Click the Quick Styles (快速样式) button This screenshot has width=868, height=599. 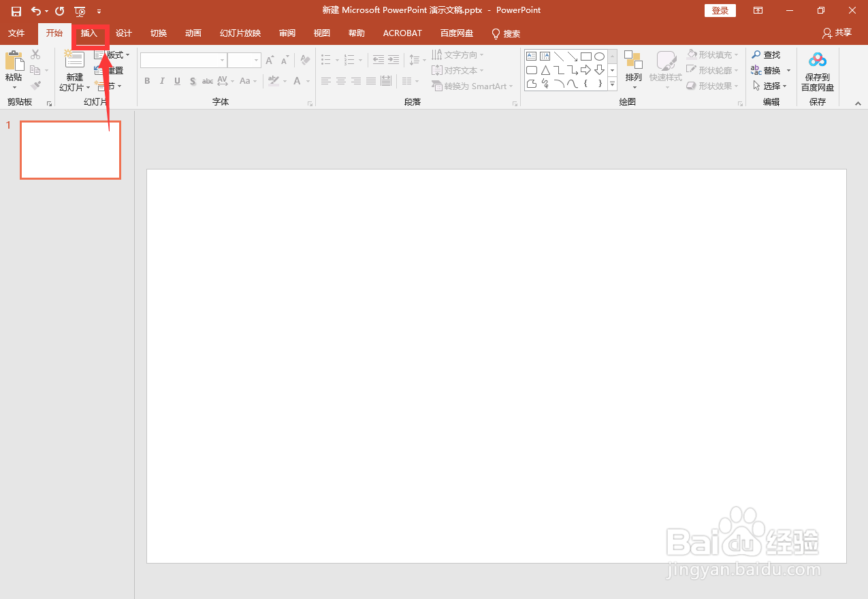click(665, 70)
